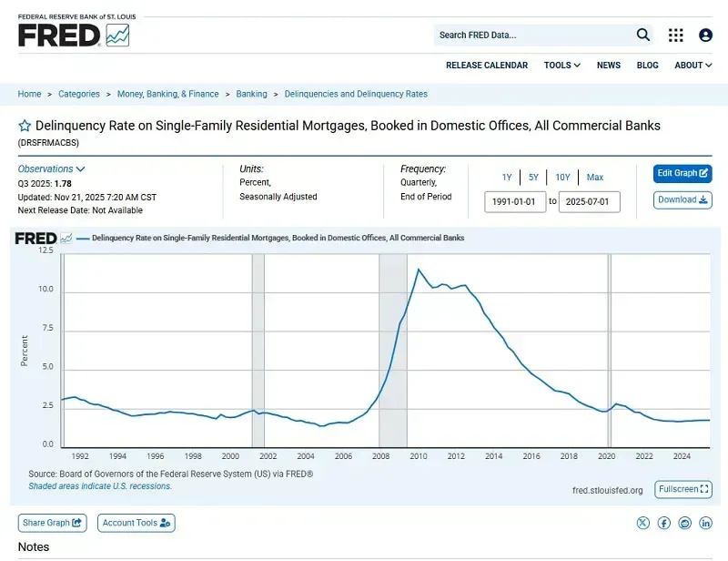This screenshot has height=561, width=728.
Task: Open the Release Calendar menu item
Action: 486,66
